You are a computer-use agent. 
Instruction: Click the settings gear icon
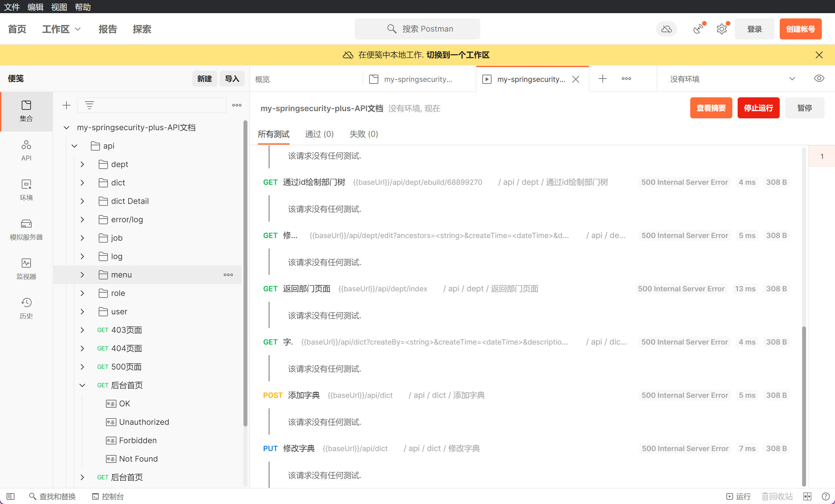[x=722, y=29]
